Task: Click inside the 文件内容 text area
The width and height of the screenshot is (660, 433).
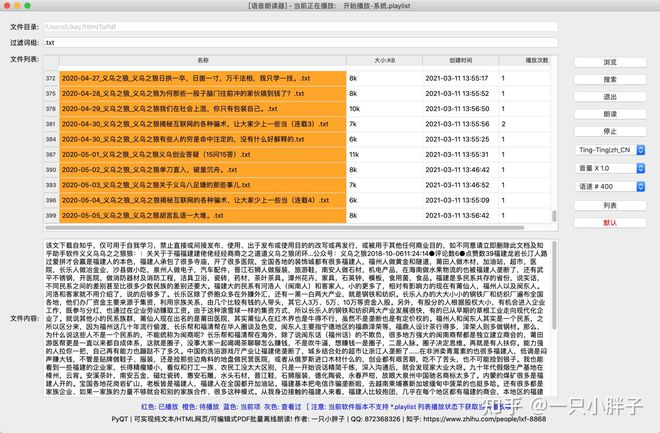Action: click(x=297, y=318)
